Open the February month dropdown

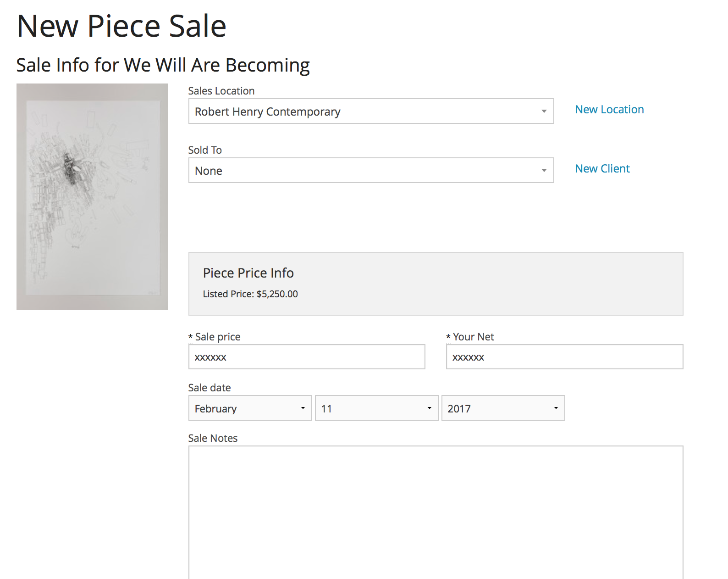click(x=250, y=408)
